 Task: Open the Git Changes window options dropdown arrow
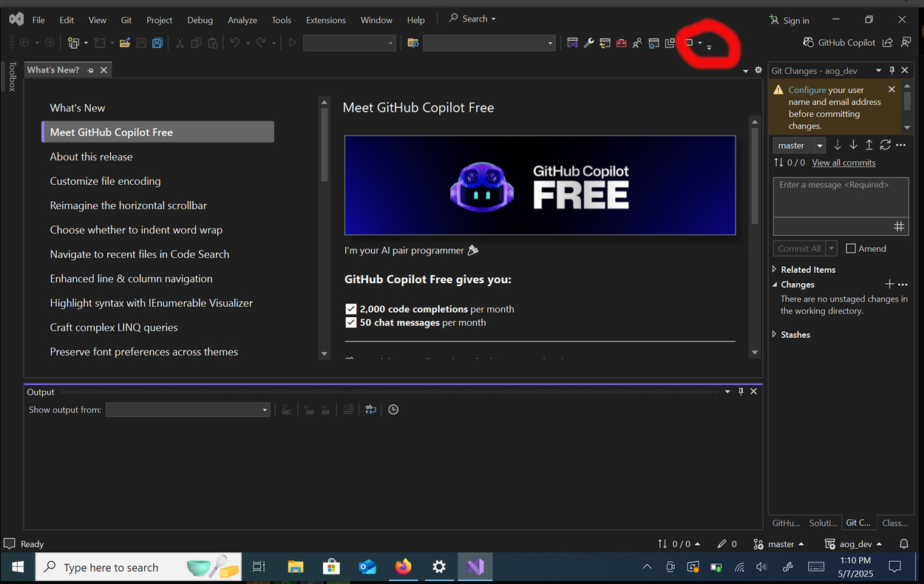pyautogui.click(x=878, y=70)
